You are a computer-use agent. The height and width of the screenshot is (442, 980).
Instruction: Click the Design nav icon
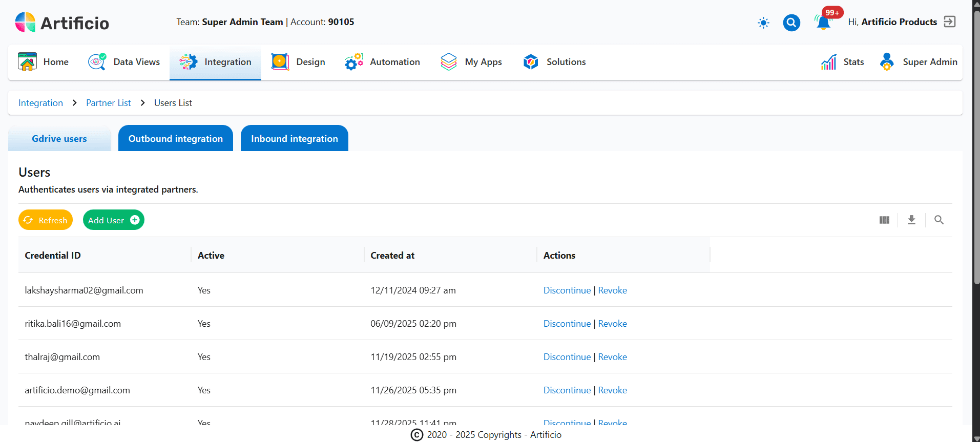280,62
